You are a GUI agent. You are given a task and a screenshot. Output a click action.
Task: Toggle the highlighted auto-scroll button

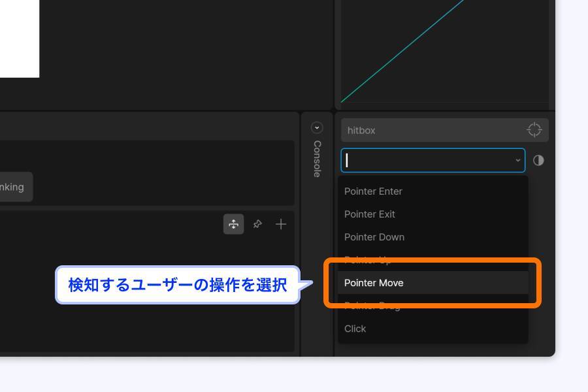234,224
